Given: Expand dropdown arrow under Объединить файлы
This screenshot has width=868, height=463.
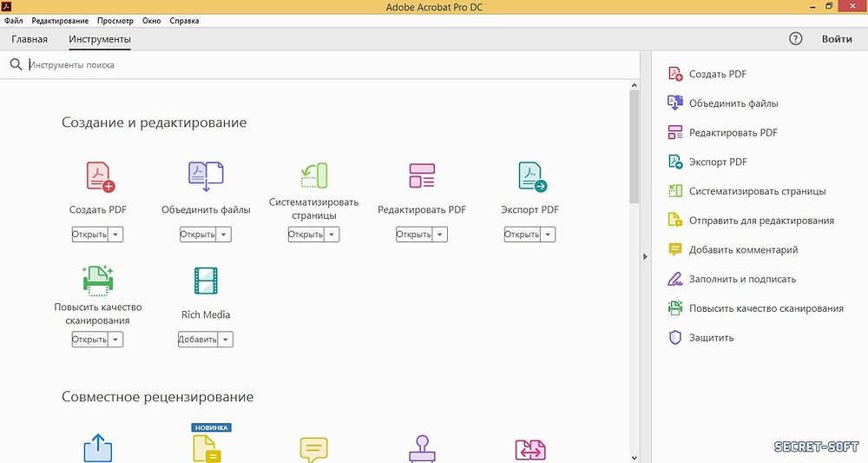Looking at the screenshot, I should [224, 235].
